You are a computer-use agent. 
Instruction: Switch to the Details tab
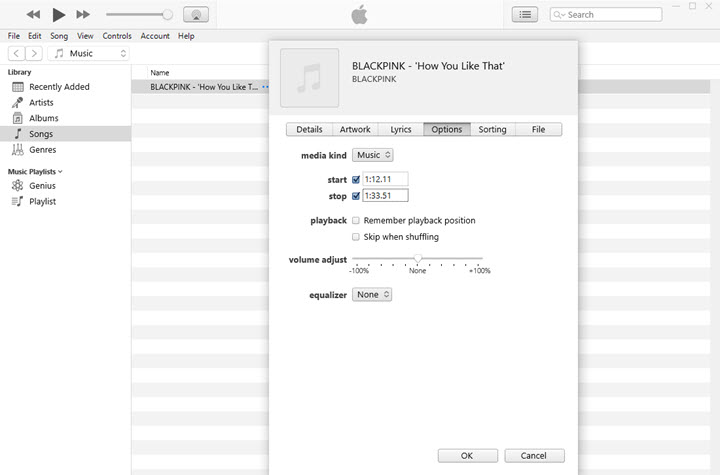pyautogui.click(x=309, y=130)
